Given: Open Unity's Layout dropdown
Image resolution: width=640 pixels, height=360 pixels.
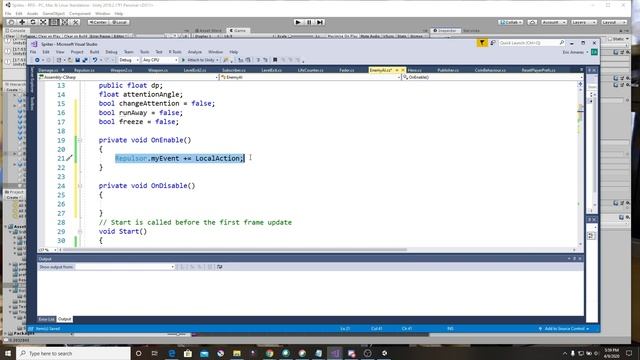Looking at the screenshot, I should click(613, 22).
